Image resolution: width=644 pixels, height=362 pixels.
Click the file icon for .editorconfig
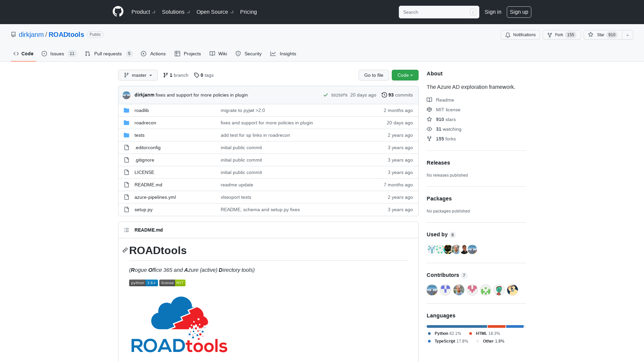click(126, 147)
